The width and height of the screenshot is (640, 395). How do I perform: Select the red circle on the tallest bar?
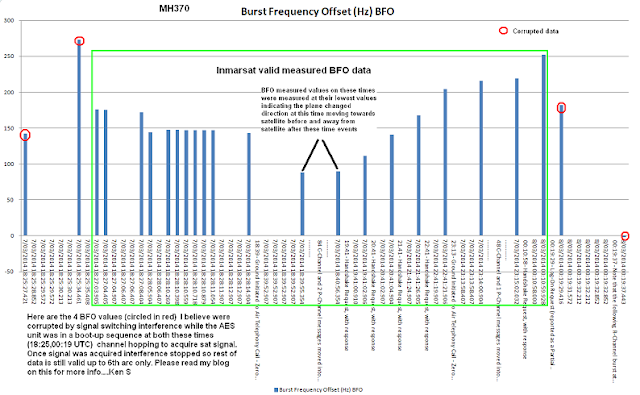(x=79, y=41)
